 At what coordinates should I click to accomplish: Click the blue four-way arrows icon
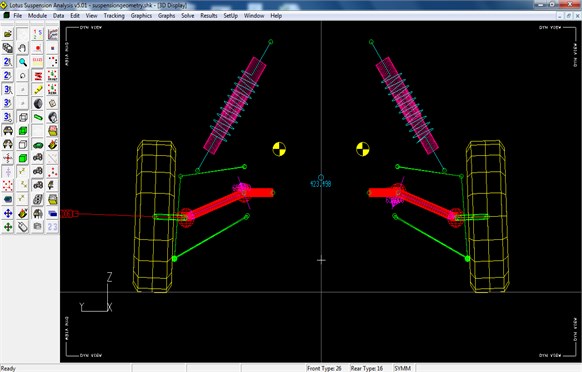[8, 213]
